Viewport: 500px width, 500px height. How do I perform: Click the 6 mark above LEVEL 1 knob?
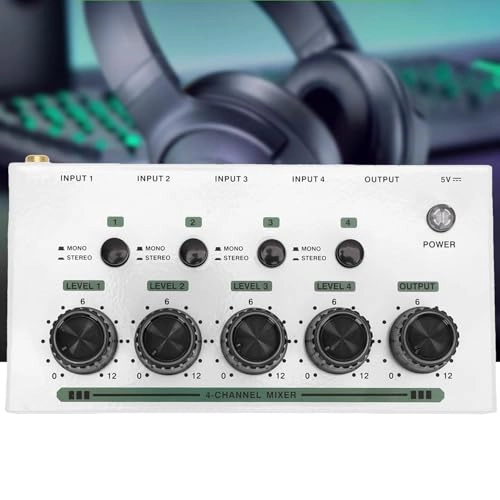click(x=83, y=301)
